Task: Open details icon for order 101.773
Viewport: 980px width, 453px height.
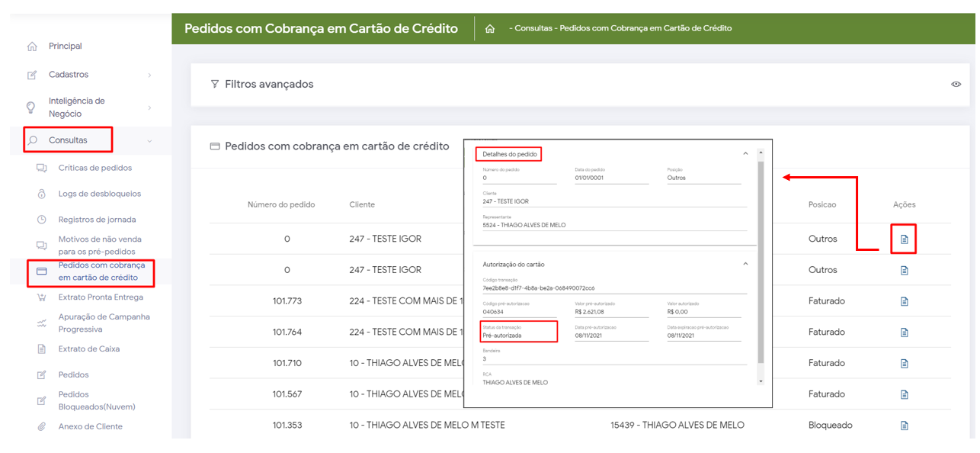Action: coord(905,301)
